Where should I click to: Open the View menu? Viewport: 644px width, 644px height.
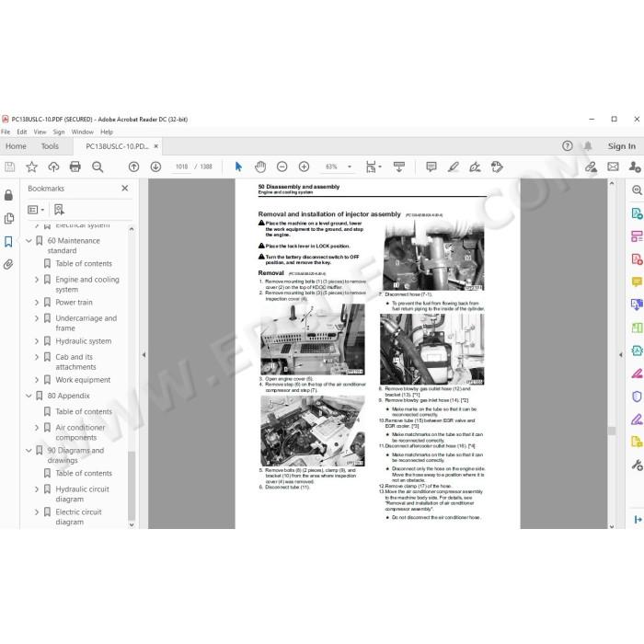40,132
